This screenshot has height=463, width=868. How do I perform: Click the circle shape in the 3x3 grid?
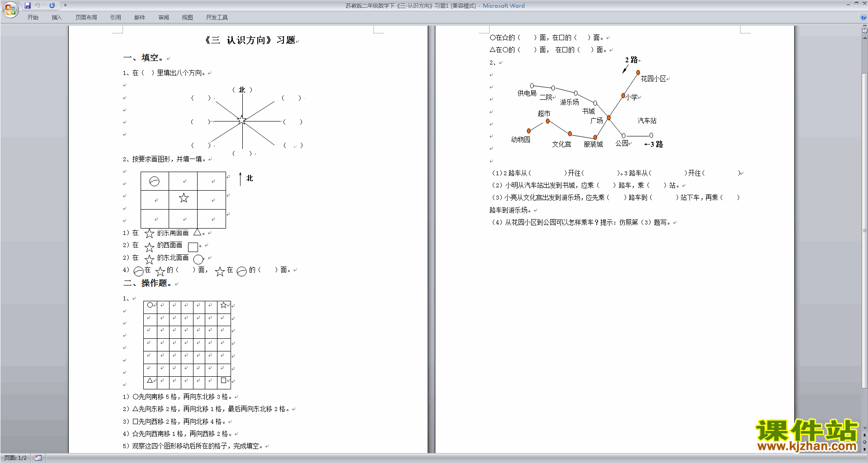(154, 181)
